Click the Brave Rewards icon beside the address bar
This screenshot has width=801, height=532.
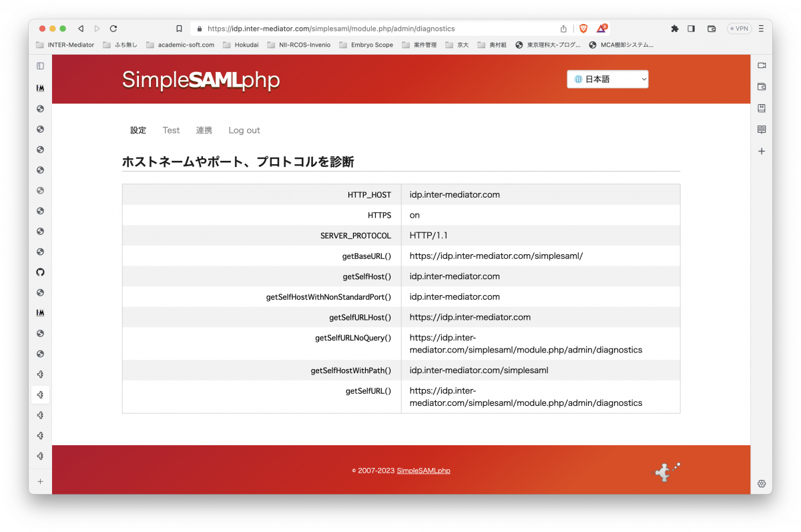[x=599, y=28]
